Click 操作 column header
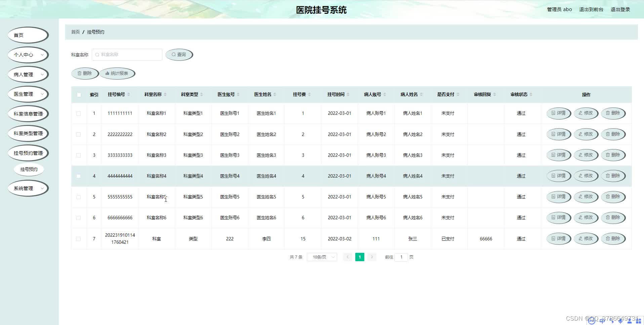Image resolution: width=644 pixels, height=325 pixels. coord(586,95)
